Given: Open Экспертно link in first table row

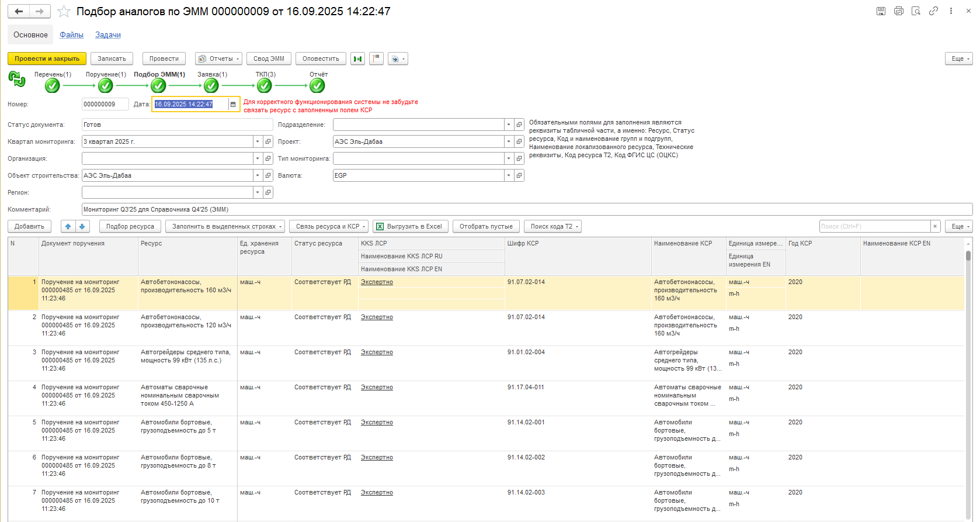Looking at the screenshot, I should pos(377,282).
